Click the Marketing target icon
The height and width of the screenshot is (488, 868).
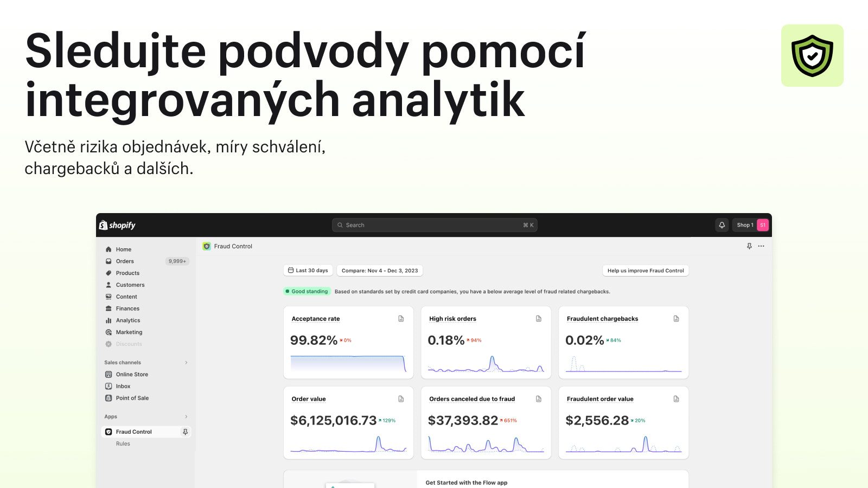(x=108, y=332)
